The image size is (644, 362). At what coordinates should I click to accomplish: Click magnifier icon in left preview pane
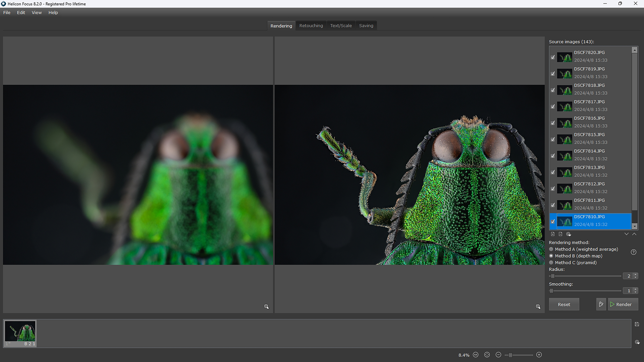pyautogui.click(x=266, y=307)
